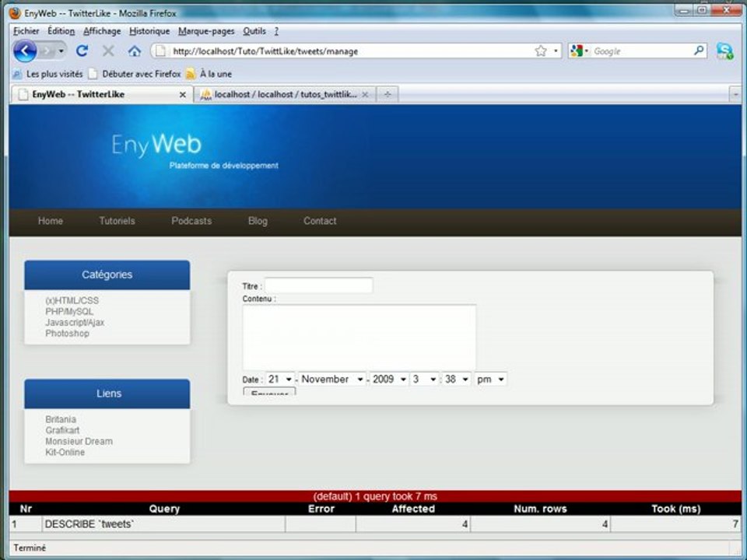Open the PHP/MySQL category
The image size is (747, 560).
pos(69,311)
